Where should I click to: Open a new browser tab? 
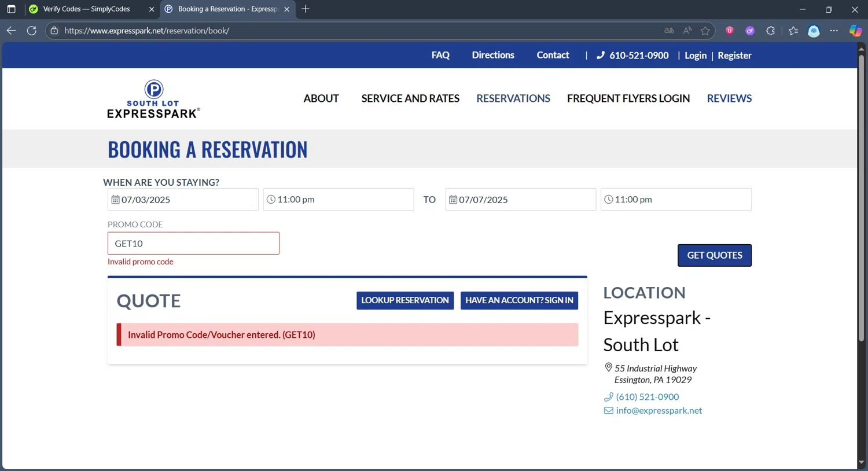pos(306,9)
